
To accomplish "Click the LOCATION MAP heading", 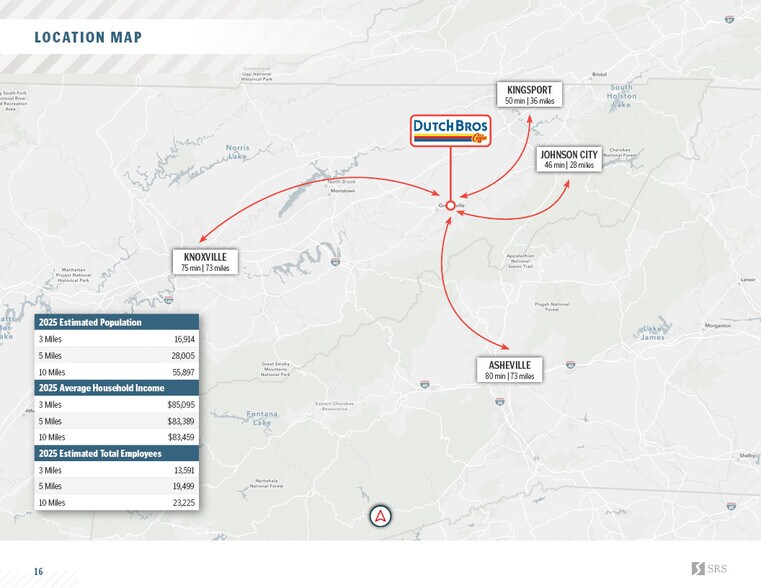I will tap(88, 37).
